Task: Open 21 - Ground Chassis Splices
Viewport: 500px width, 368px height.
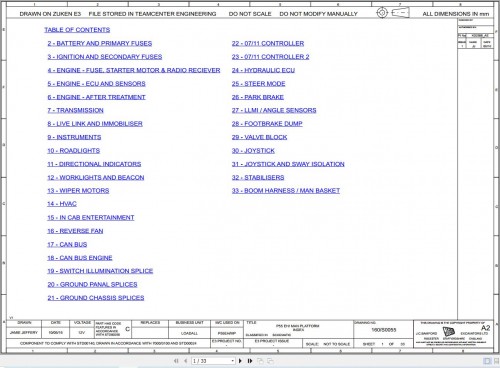Action: click(x=96, y=298)
